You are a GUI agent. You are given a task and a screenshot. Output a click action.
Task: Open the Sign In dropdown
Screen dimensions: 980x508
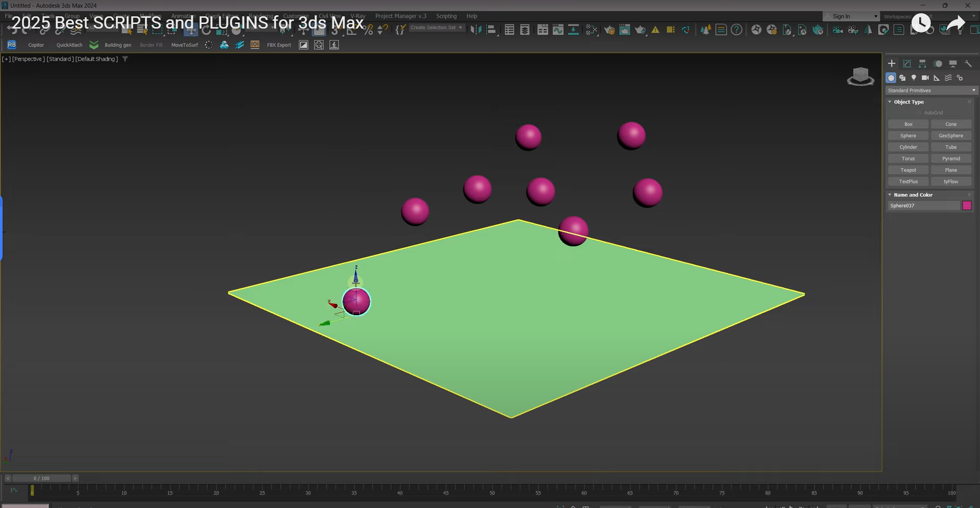(851, 16)
